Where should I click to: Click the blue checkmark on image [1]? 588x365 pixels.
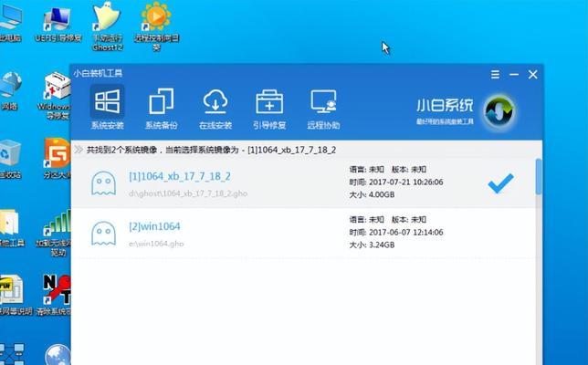pyautogui.click(x=500, y=183)
